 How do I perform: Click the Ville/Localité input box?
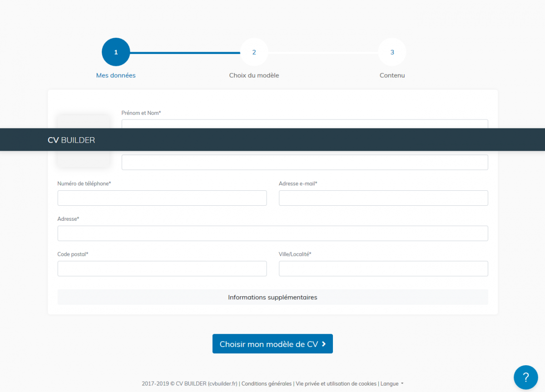click(x=383, y=269)
